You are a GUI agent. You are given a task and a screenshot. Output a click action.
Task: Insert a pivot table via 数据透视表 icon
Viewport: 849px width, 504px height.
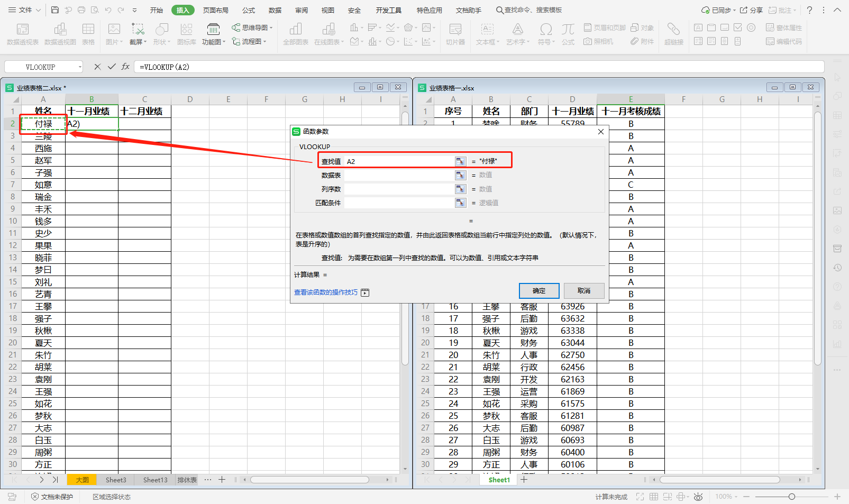(x=22, y=33)
